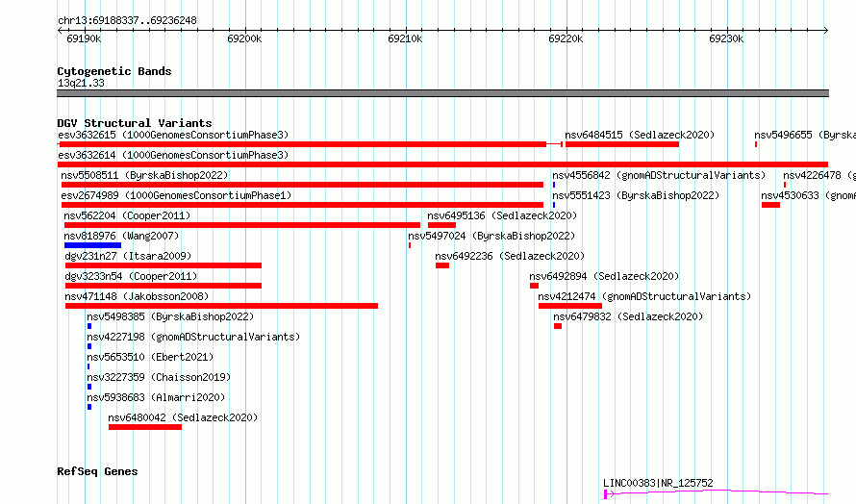Click nsv6492236 (Sedlazeck2020) label
Screen dimensions: 856x504
(x=510, y=256)
